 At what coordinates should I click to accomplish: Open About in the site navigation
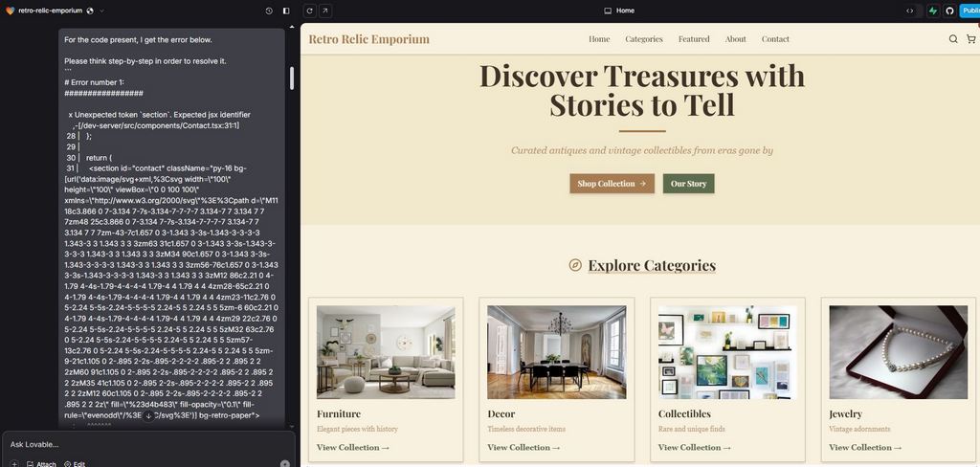click(735, 39)
